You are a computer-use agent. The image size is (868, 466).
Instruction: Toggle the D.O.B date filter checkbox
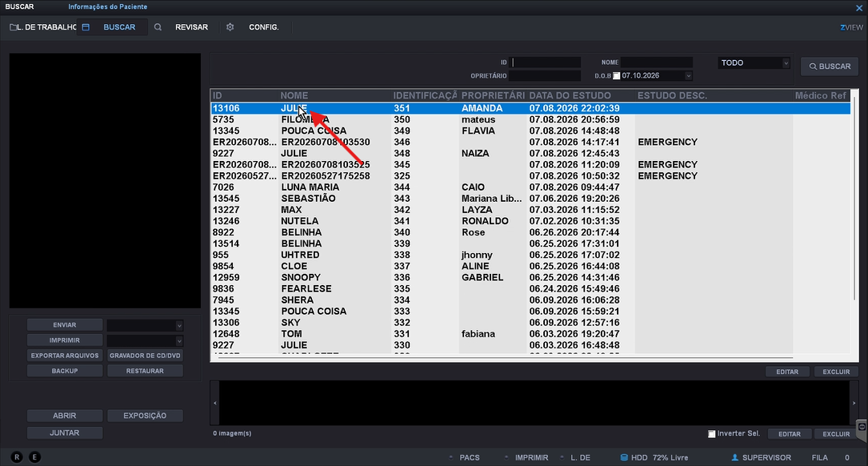[x=616, y=76]
